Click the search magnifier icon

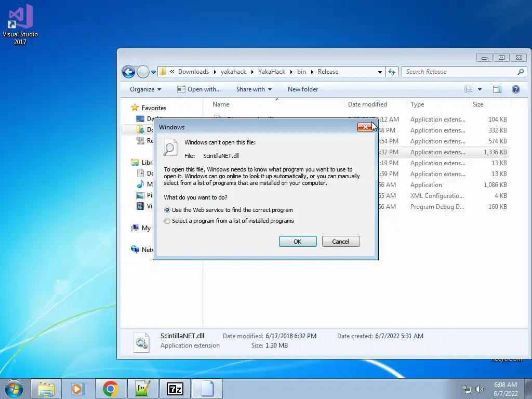521,72
